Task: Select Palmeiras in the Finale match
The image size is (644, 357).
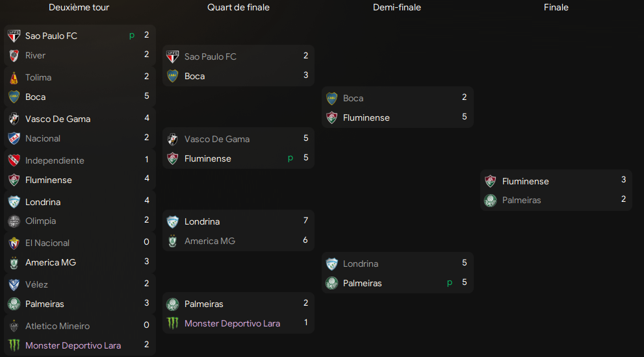Action: pos(521,201)
